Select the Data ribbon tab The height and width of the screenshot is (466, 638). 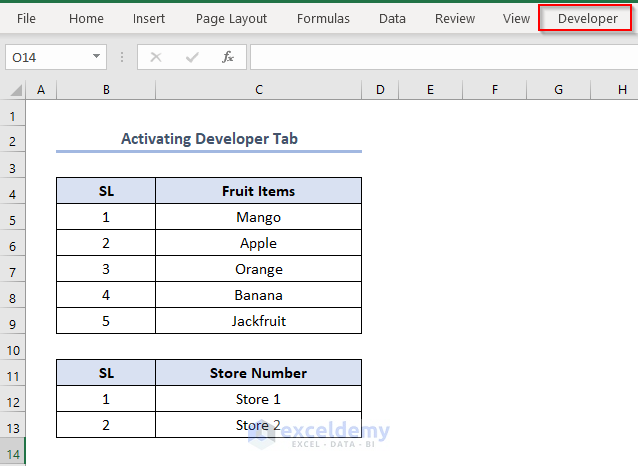[392, 18]
